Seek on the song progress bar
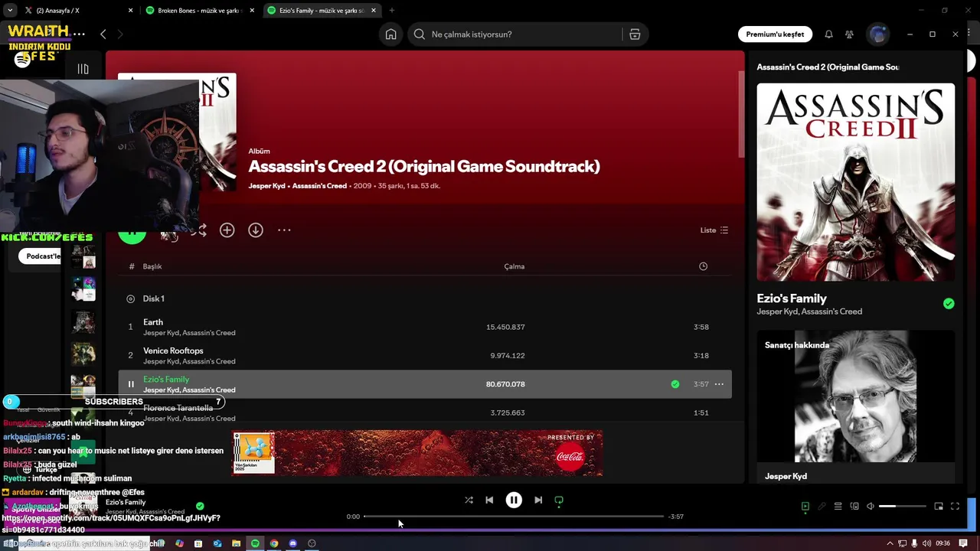The image size is (980, 551). pos(514,517)
